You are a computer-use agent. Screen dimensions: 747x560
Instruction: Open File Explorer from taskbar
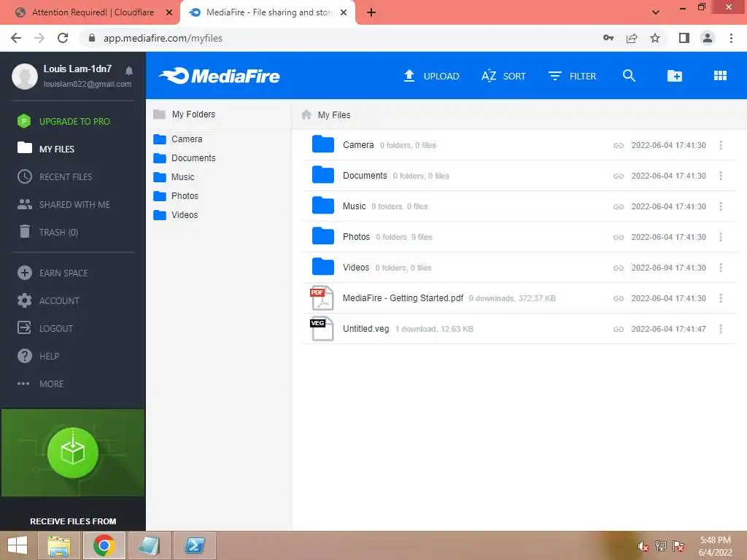(x=58, y=545)
